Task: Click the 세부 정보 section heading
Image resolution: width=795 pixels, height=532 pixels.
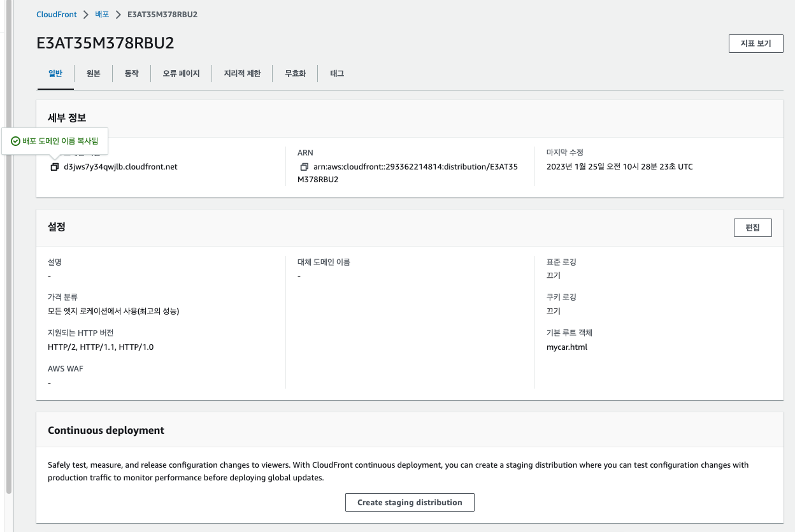Action: (67, 118)
